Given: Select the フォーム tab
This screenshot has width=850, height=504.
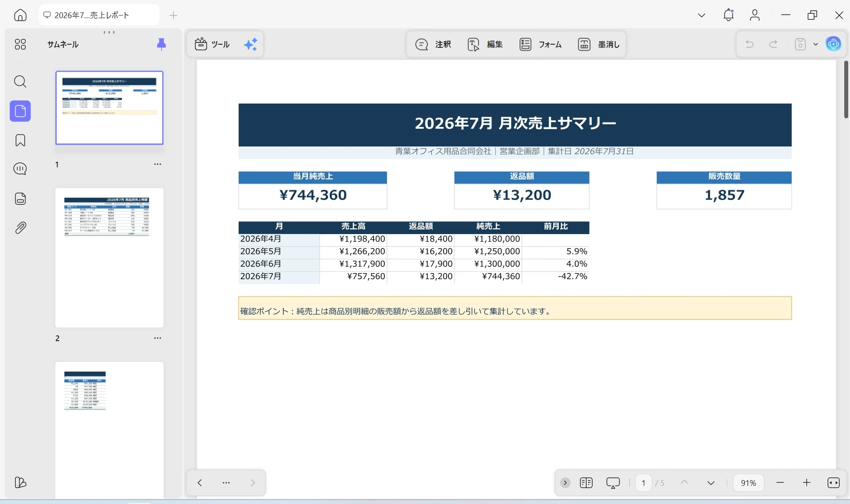Looking at the screenshot, I should point(541,44).
